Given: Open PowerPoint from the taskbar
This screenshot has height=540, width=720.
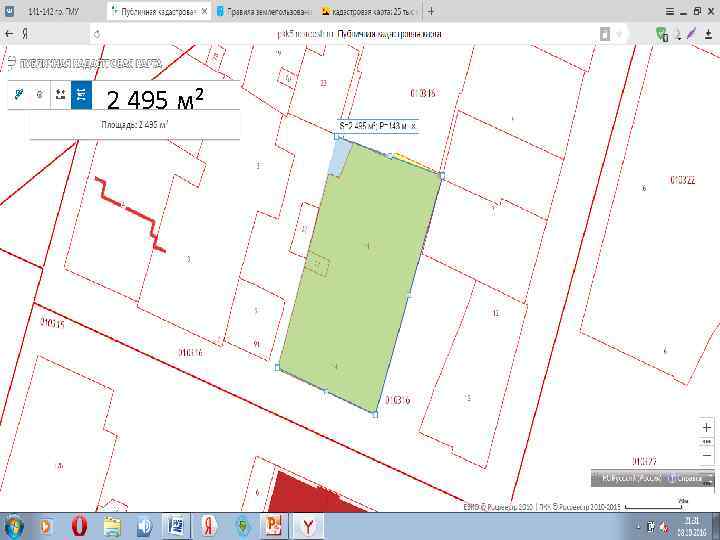Looking at the screenshot, I should click(274, 526).
